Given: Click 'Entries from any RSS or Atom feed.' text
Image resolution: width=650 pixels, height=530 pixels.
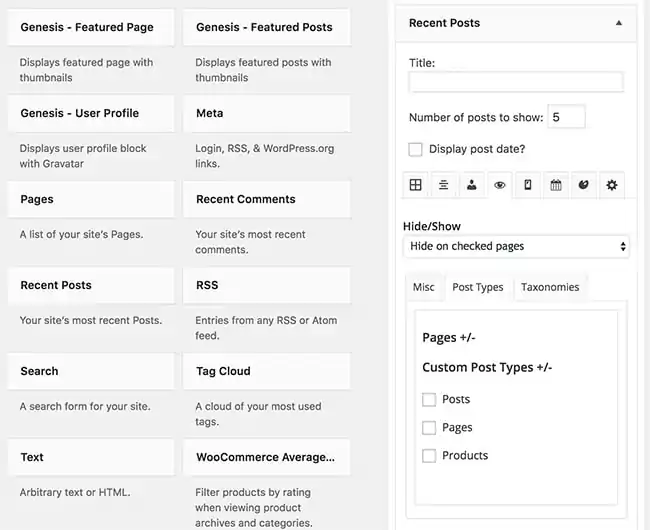Looking at the screenshot, I should [x=266, y=328].
